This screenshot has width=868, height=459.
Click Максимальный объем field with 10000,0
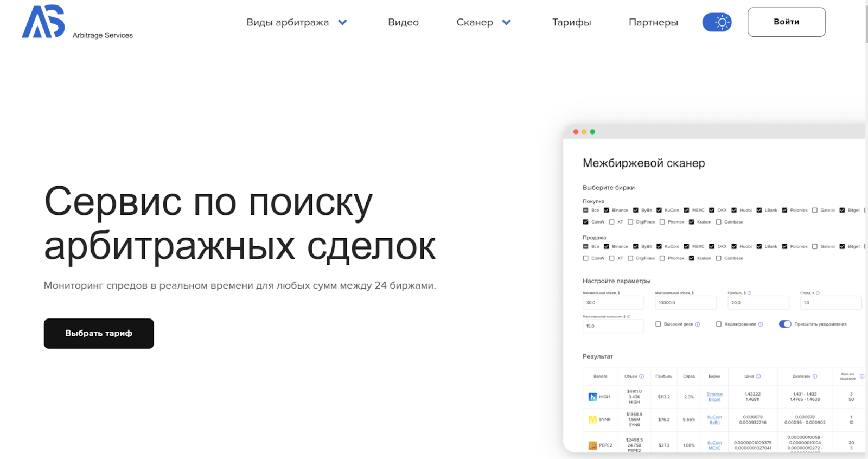pyautogui.click(x=686, y=303)
